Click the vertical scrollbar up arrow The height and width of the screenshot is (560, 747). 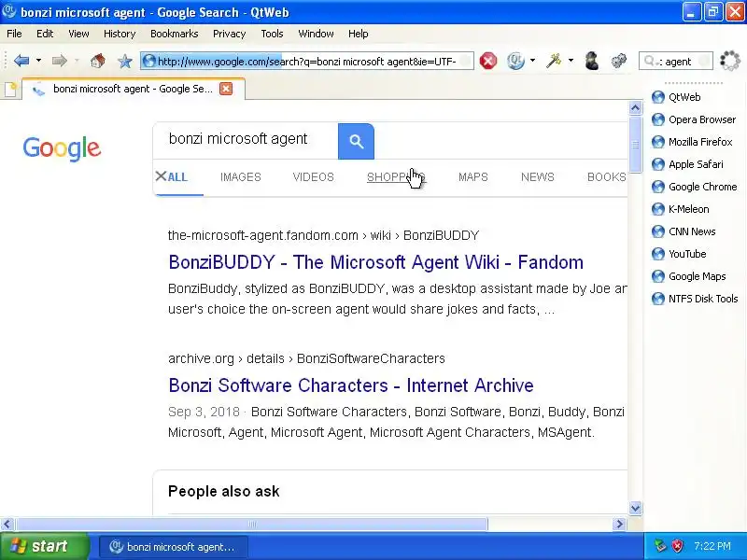635,108
